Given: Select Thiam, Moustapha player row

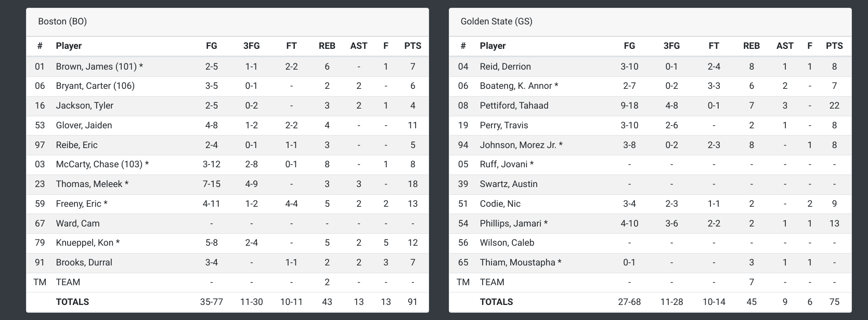Looking at the screenshot, I should (x=650, y=262).
